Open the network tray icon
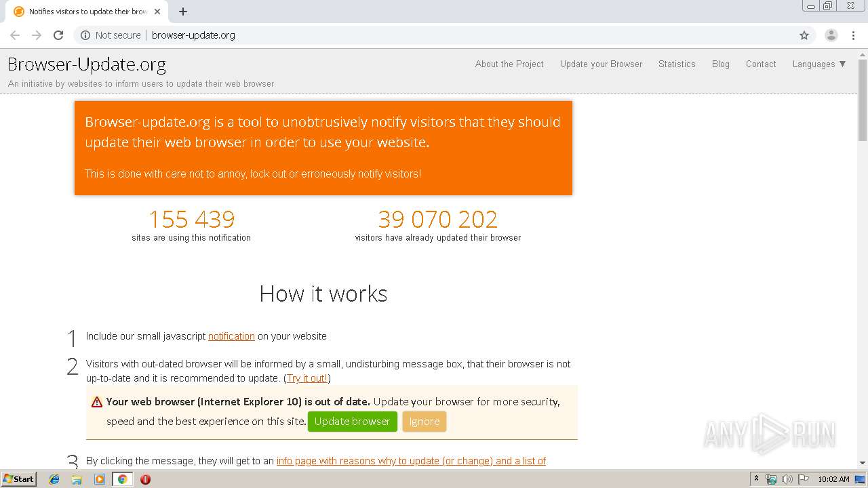The width and height of the screenshot is (868, 488). click(771, 479)
